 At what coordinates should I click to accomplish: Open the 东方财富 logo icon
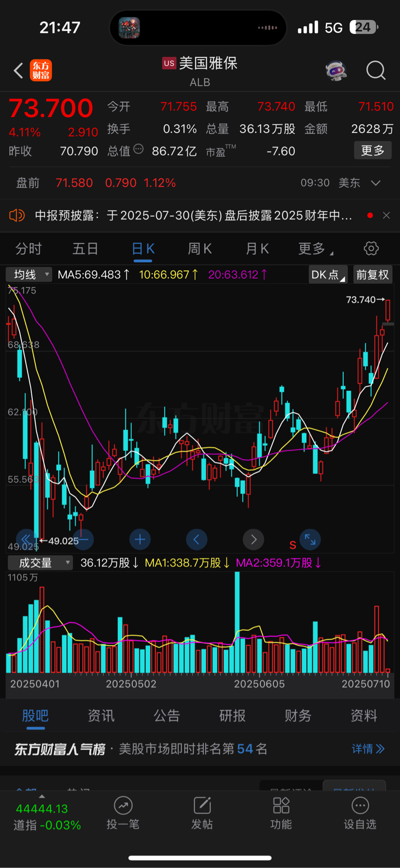click(41, 70)
